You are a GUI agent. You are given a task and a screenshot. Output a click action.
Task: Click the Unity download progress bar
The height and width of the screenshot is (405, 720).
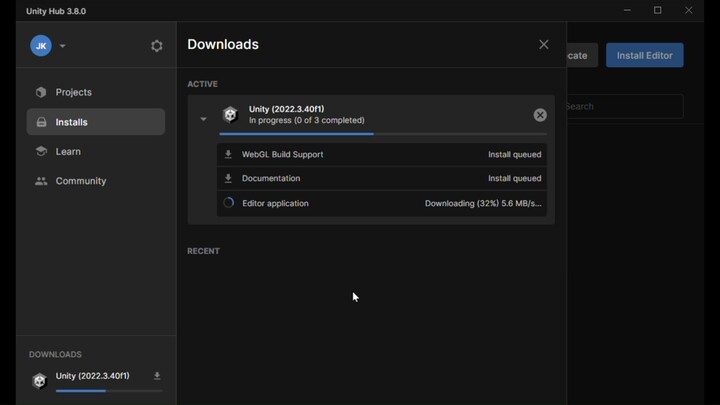pyautogui.click(x=383, y=134)
